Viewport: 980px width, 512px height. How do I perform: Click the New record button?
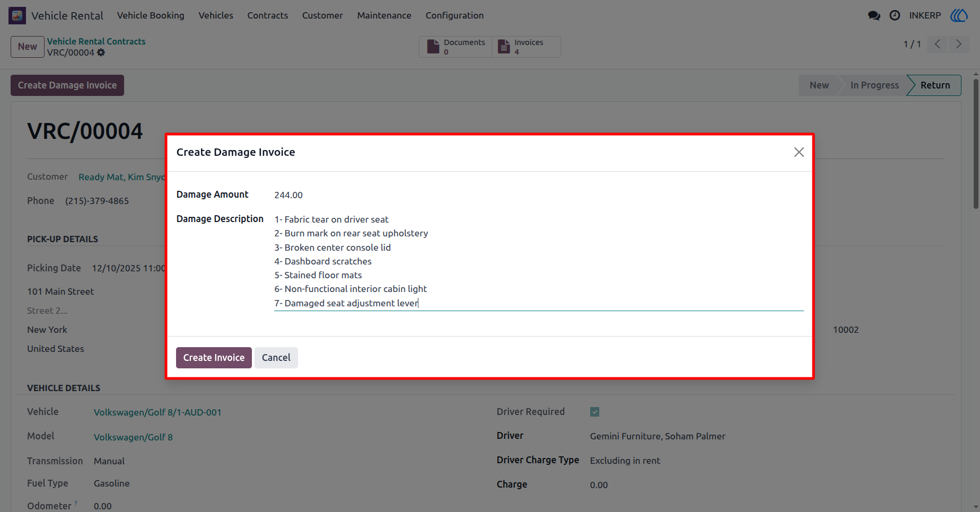pyautogui.click(x=28, y=47)
